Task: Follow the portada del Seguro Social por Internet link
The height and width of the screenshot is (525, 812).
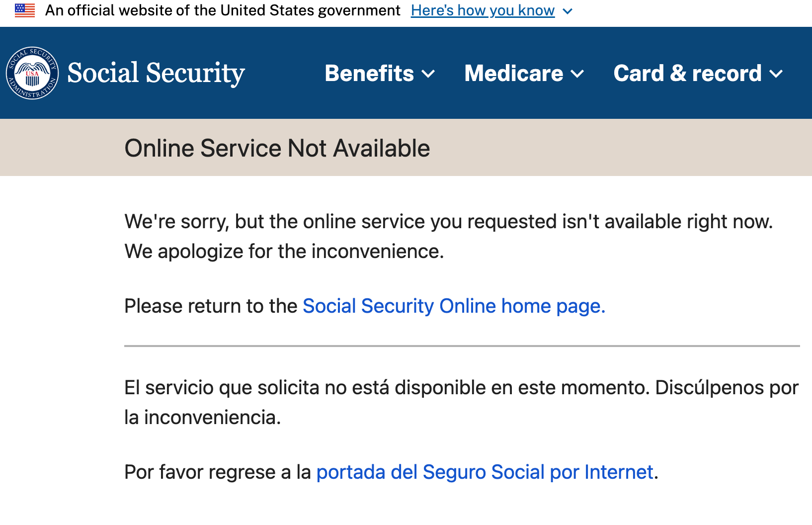Action: pos(485,472)
